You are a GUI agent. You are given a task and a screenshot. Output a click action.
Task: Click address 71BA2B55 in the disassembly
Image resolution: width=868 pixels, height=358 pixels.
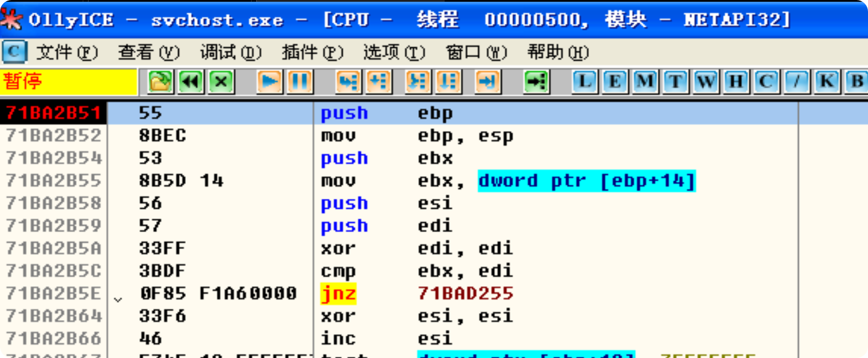pyautogui.click(x=54, y=181)
